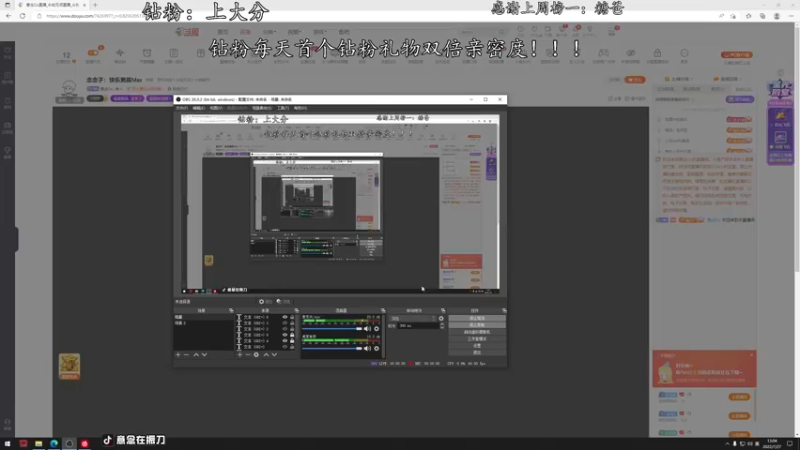Open OBS 帮助(H) menu
The height and width of the screenshot is (450, 800).
[x=300, y=108]
